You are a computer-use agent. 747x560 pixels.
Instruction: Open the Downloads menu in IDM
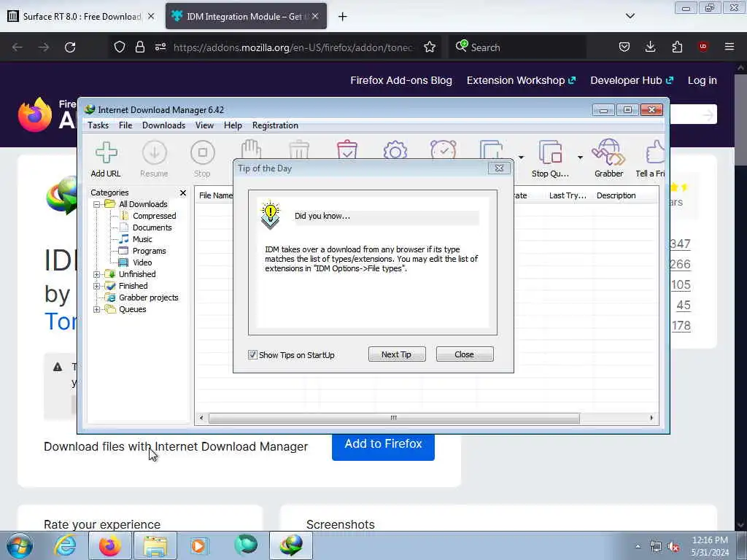[163, 125]
